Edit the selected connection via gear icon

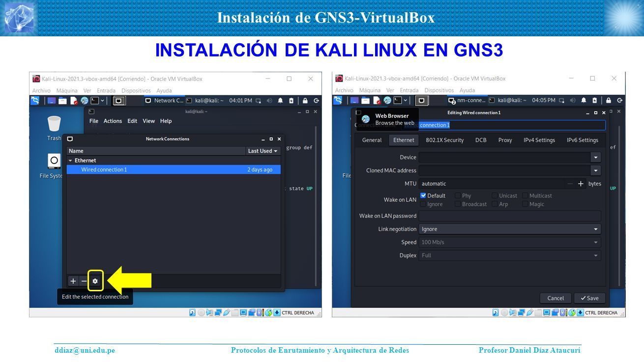point(95,281)
